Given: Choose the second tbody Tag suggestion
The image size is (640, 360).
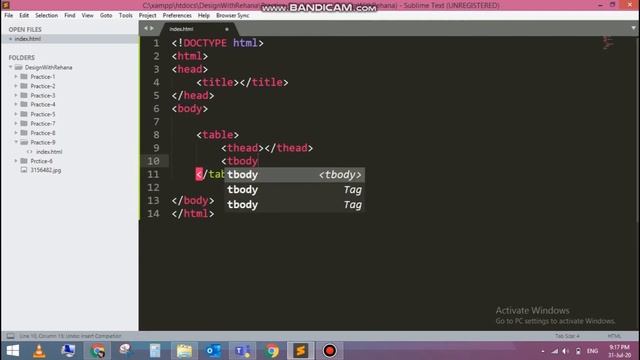Looking at the screenshot, I should [x=294, y=190].
